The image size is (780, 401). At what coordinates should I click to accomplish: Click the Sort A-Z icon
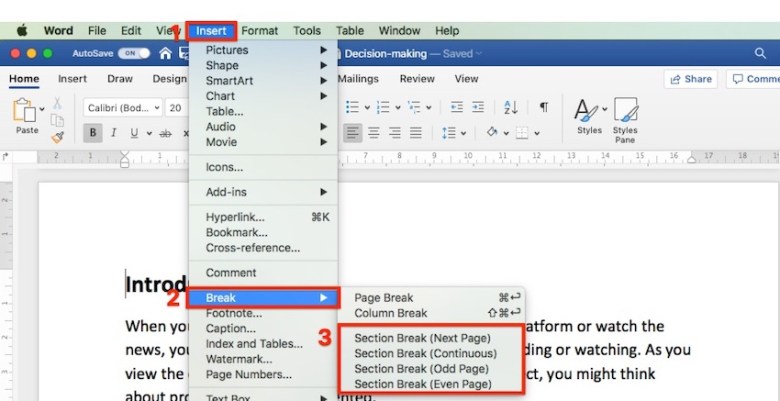(x=511, y=107)
